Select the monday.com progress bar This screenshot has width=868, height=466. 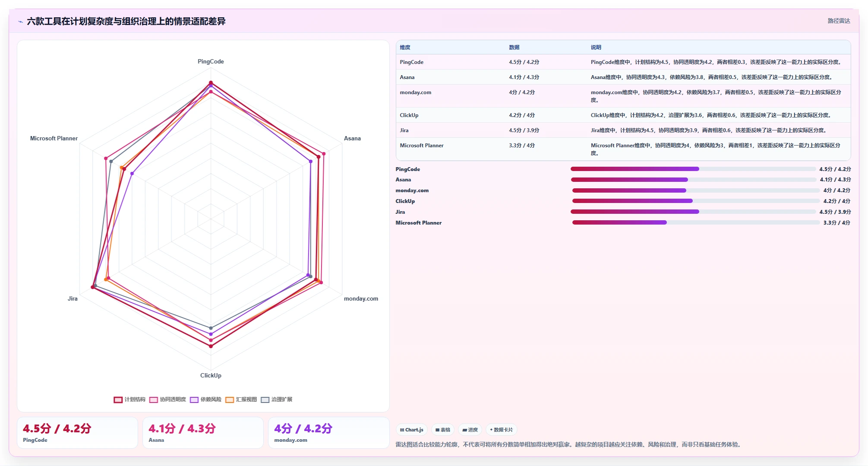tap(696, 190)
